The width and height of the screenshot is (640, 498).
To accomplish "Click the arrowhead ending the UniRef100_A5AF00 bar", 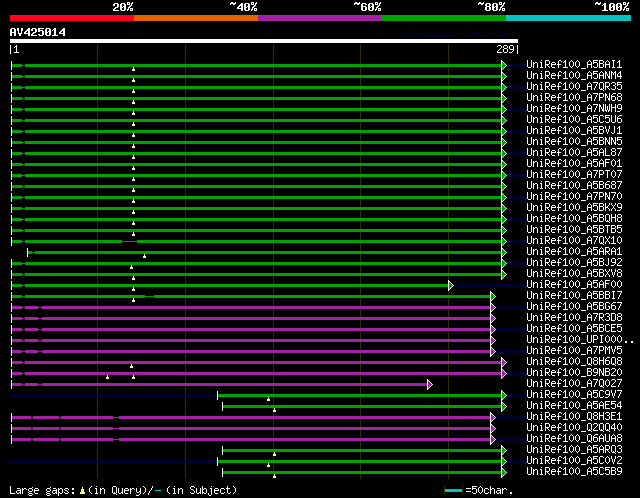I will click(451, 285).
